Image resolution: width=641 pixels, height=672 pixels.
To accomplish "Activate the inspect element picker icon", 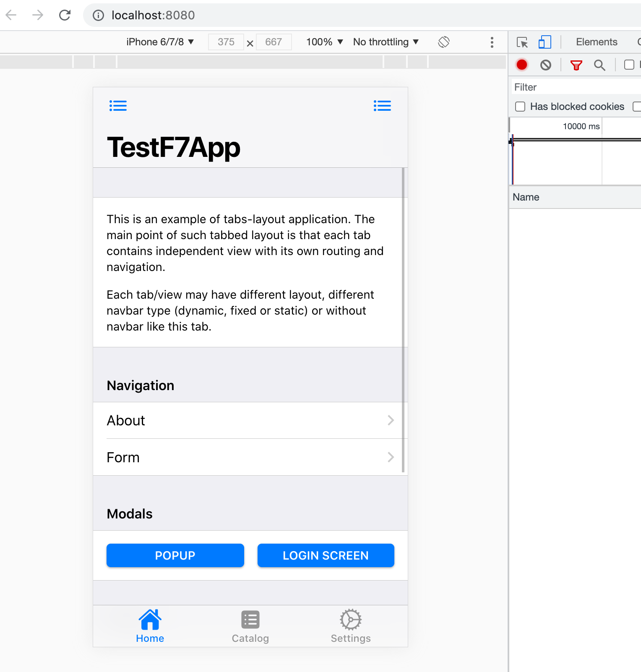I will pyautogui.click(x=522, y=42).
